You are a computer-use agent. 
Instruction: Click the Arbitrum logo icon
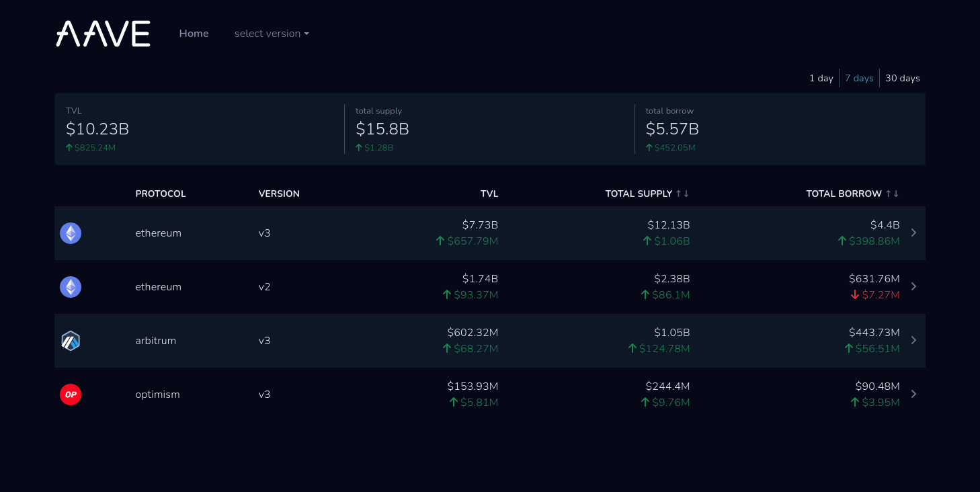(71, 341)
